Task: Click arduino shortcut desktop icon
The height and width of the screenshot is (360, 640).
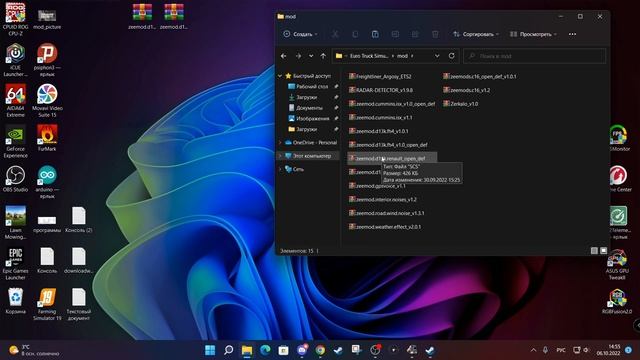Action: (x=47, y=182)
